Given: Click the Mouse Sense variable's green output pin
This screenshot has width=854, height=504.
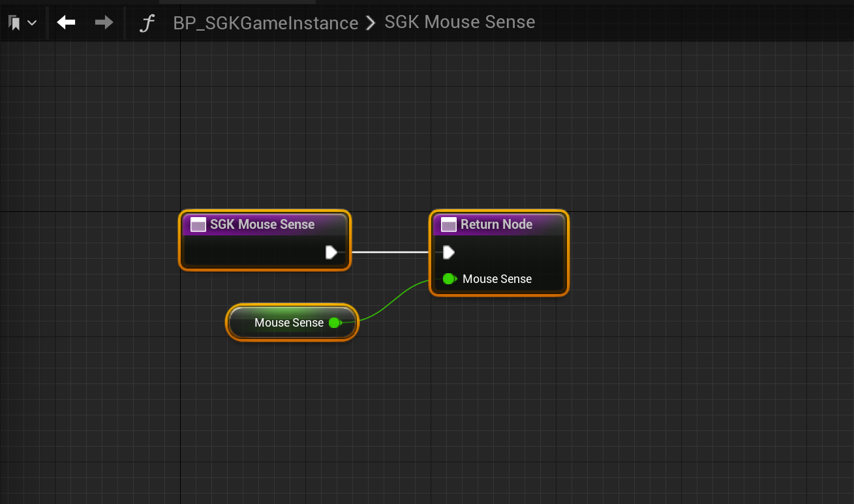Looking at the screenshot, I should point(335,323).
